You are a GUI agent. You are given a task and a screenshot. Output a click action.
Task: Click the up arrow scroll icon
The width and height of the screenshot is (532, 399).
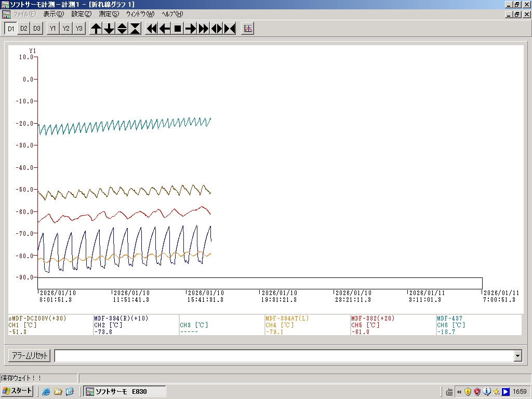96,29
